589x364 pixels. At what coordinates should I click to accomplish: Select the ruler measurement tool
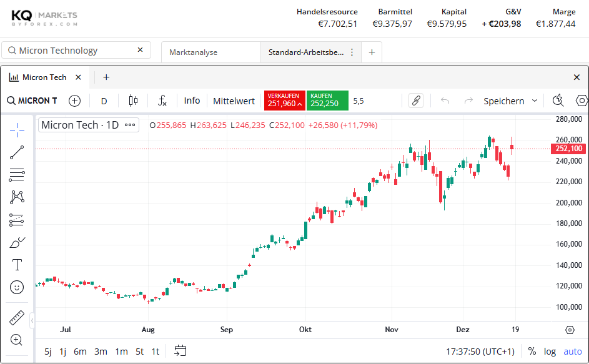point(17,318)
